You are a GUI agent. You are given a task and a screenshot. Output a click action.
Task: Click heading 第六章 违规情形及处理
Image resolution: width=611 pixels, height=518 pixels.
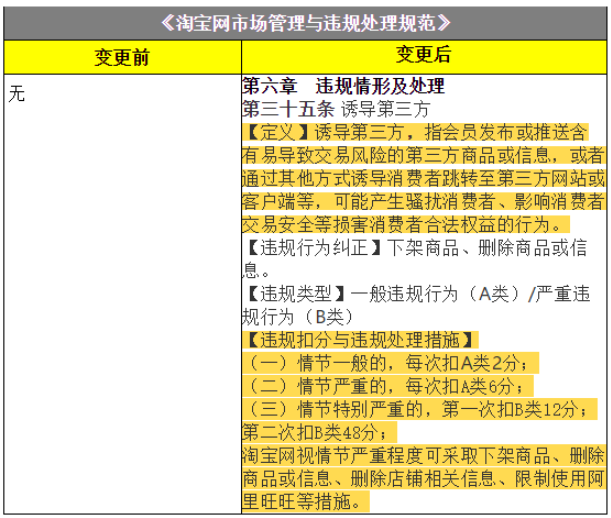(x=343, y=86)
